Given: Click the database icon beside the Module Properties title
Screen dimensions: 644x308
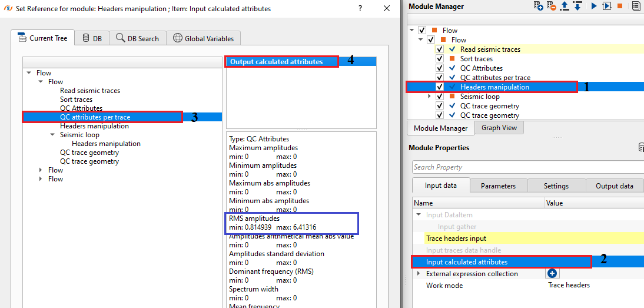Looking at the screenshot, I should click(640, 147).
